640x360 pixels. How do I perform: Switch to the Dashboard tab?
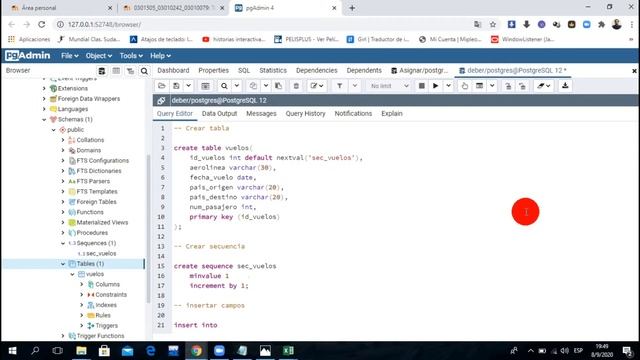click(173, 71)
